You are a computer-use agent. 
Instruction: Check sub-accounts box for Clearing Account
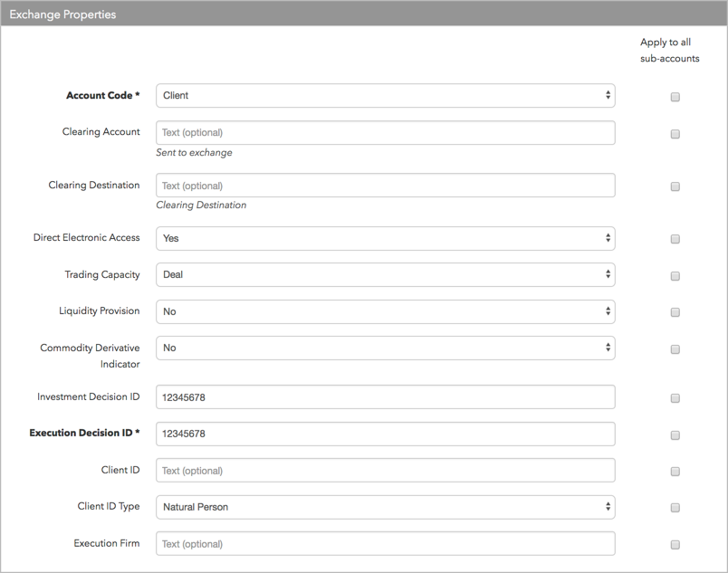pyautogui.click(x=675, y=134)
